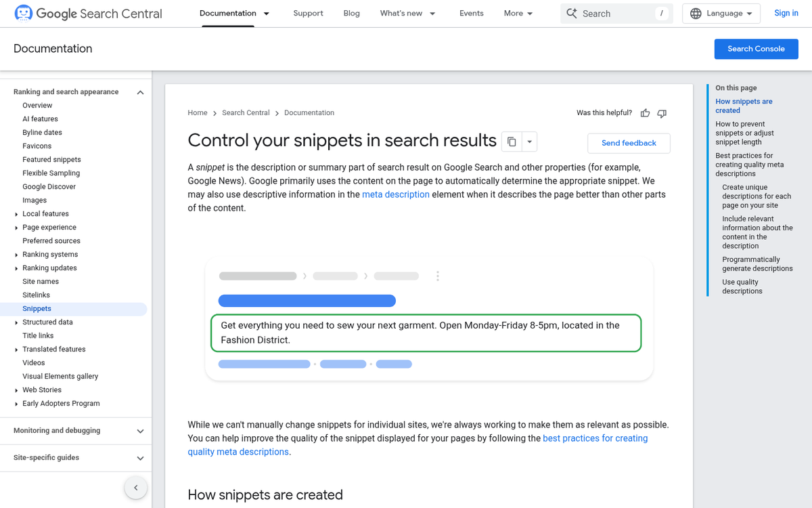This screenshot has height=508, width=812.
Task: Switch to the Support menu item
Action: 308,13
